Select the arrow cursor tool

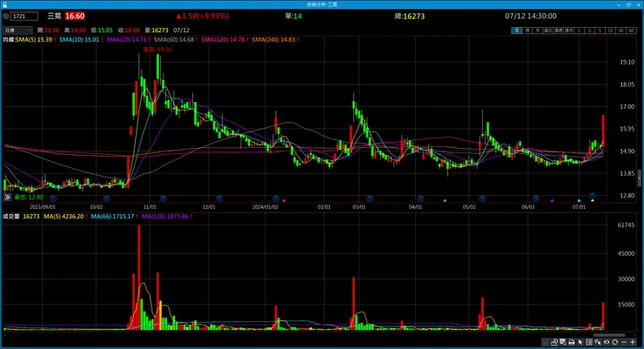(580, 342)
